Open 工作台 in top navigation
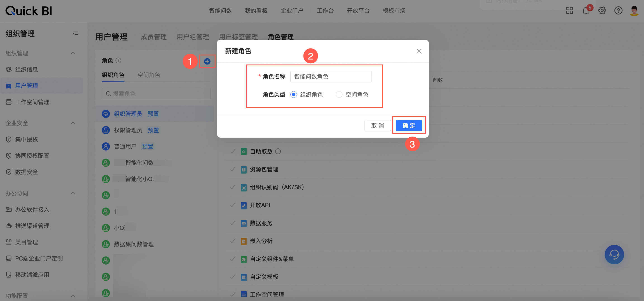Screen dimensions: 644x301 tap(325, 10)
